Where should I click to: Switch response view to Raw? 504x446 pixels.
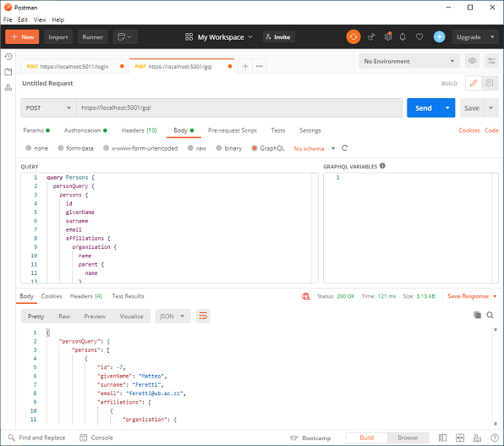(x=64, y=317)
